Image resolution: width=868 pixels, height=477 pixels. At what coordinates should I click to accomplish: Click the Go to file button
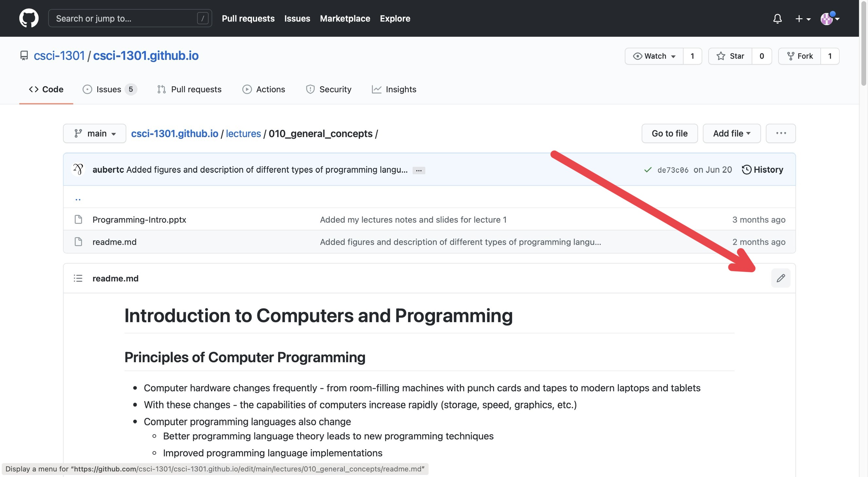click(669, 133)
